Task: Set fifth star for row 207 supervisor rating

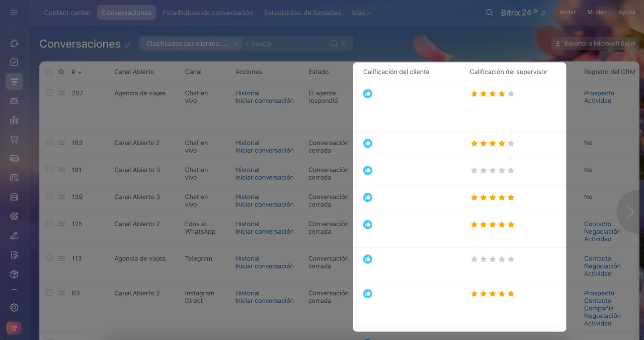Action: (x=511, y=94)
